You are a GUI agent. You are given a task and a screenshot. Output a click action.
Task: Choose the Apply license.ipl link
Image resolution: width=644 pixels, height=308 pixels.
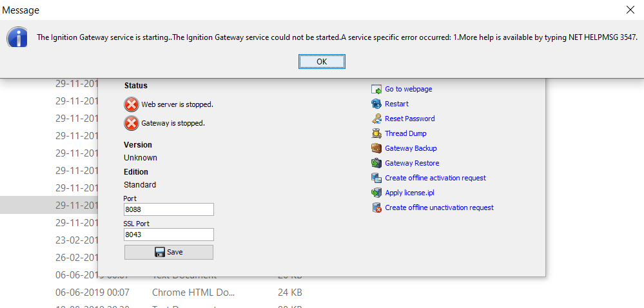(x=409, y=193)
